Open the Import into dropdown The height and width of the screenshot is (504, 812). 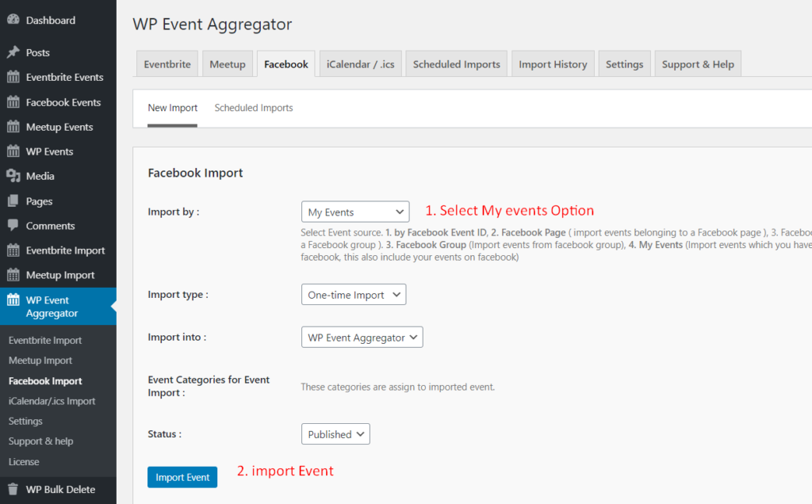coord(362,338)
